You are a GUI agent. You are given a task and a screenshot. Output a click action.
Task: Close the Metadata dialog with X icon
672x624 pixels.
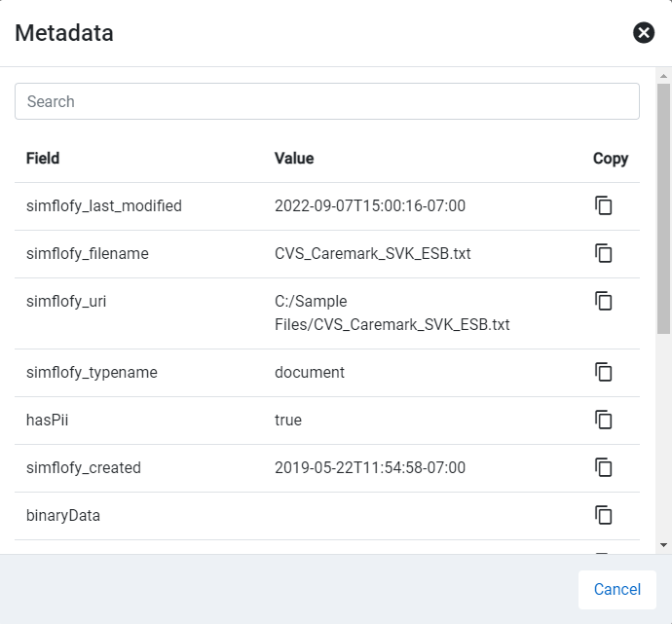644,33
